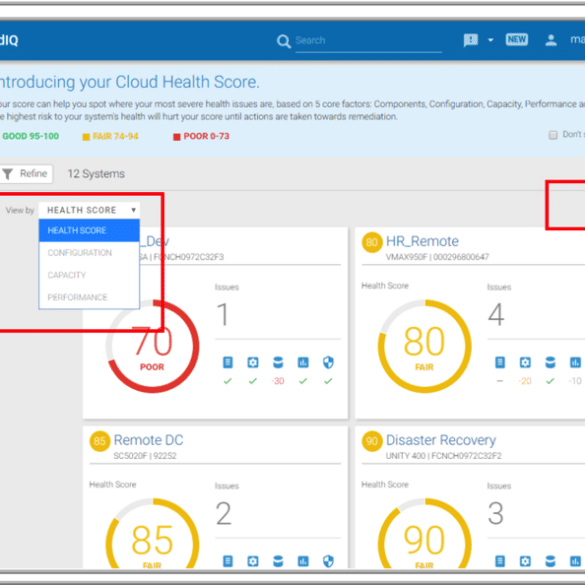This screenshot has height=585, width=585.
Task: Click issue count 3 on Disaster Recovery
Action: point(496,513)
